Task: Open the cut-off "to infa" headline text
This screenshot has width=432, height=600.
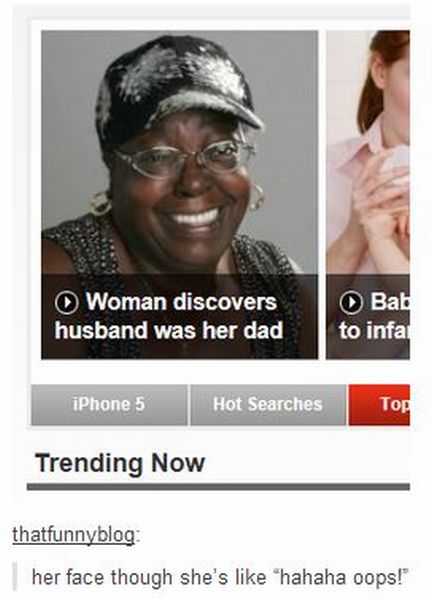Action: [374, 330]
